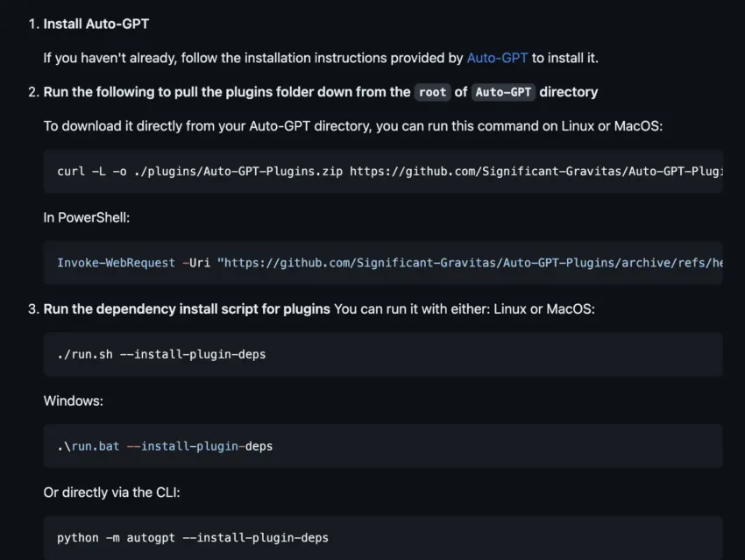Click the Invoke-WebRequest PowerShell code block
The width and height of the screenshot is (745, 560).
point(383,263)
